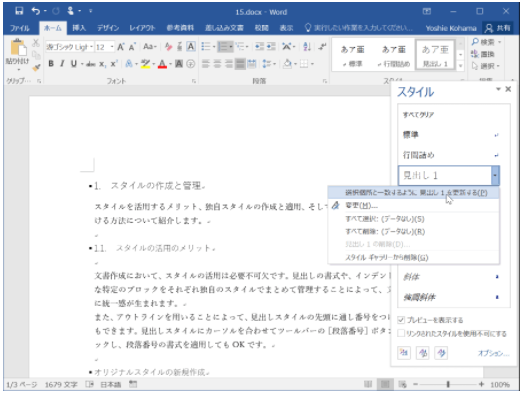Increase paragraph indent

[x=271, y=47]
